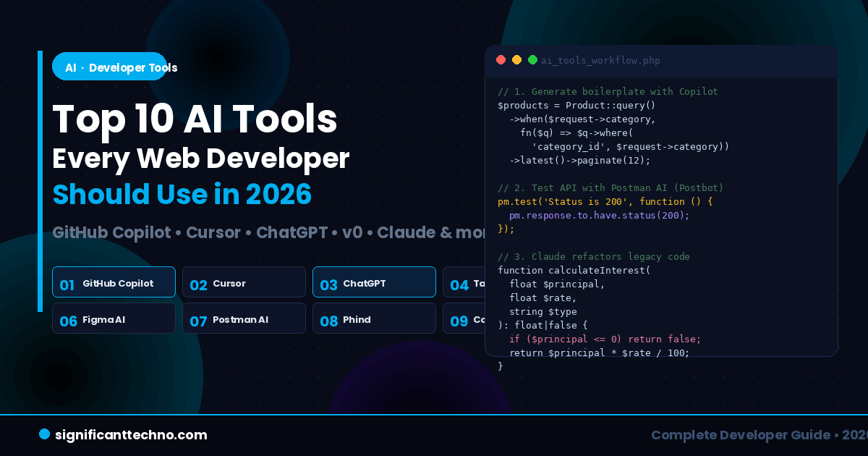
Task: Click 'if ($principal <= 0) return false;' line
Action: [x=605, y=339]
